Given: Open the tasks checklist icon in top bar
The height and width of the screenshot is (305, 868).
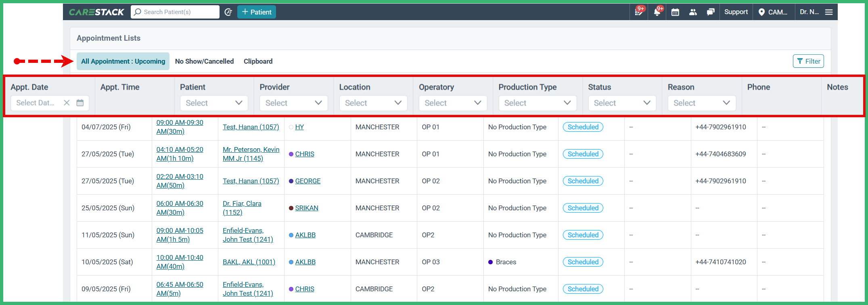Looking at the screenshot, I should coord(639,12).
